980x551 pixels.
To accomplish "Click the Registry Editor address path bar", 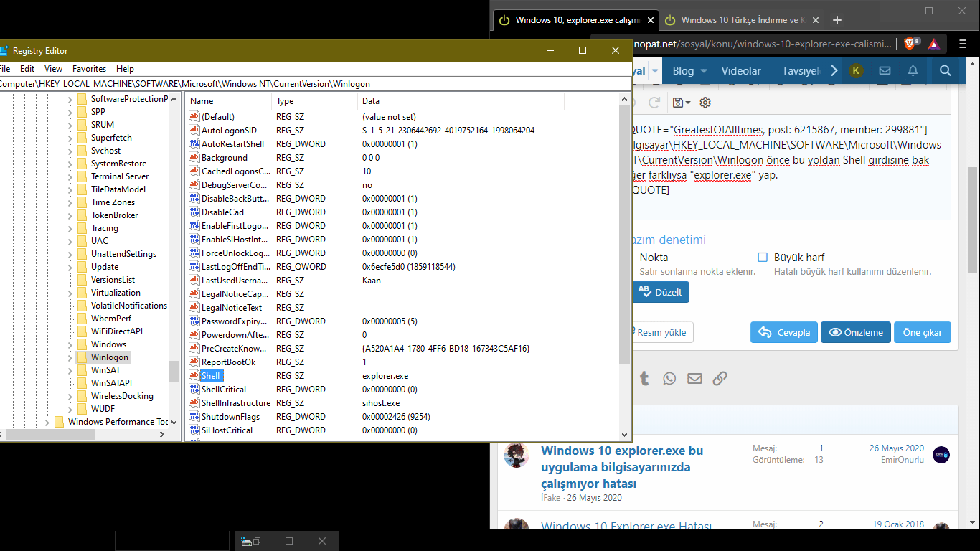I will click(x=314, y=84).
